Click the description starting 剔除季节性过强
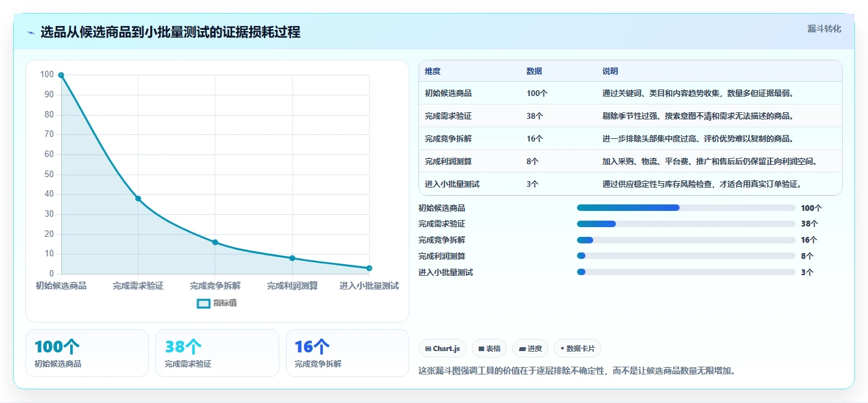This screenshot has width=868, height=403. point(698,116)
